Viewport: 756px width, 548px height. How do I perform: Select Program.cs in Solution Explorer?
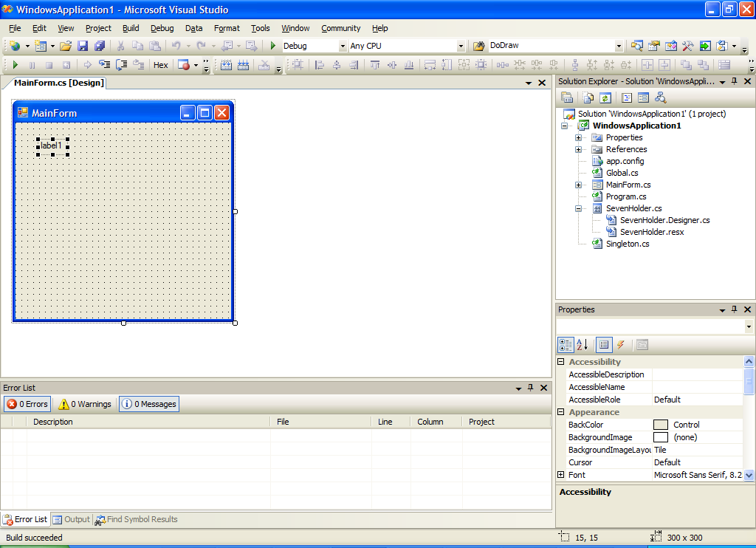(626, 196)
